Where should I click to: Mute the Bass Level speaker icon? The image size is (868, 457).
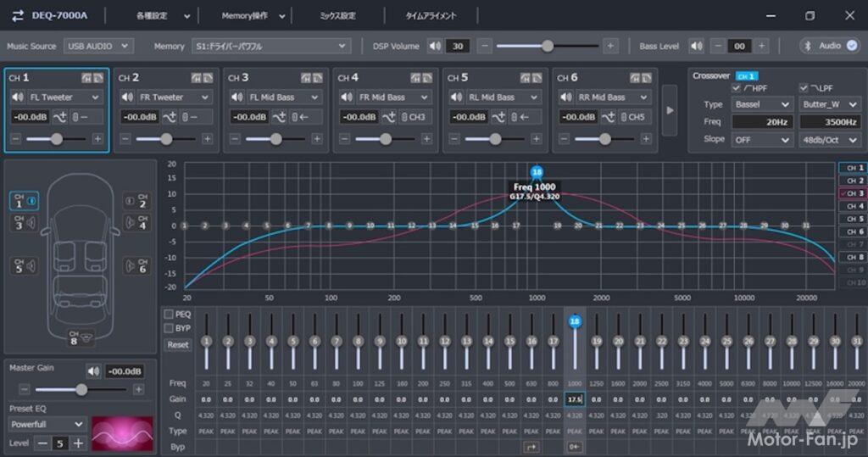click(696, 46)
